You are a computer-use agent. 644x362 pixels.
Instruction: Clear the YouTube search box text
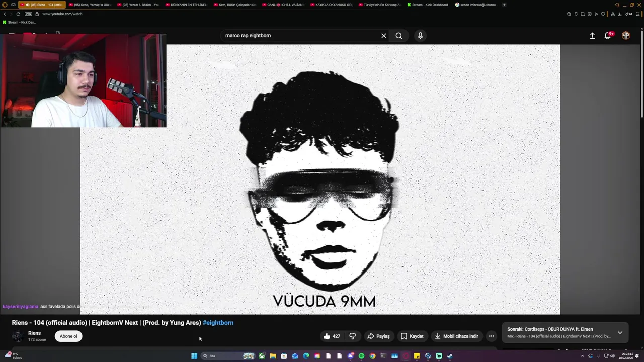[x=384, y=36]
